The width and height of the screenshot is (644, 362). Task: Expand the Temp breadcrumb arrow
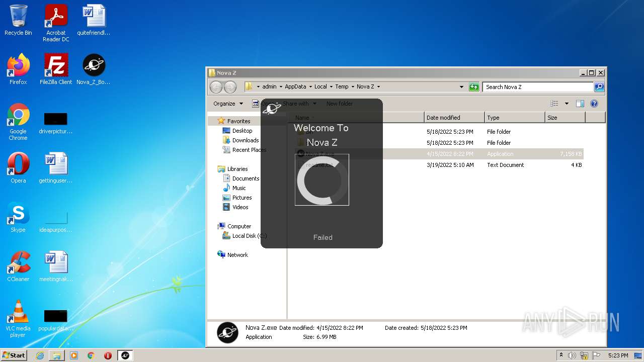(x=353, y=87)
